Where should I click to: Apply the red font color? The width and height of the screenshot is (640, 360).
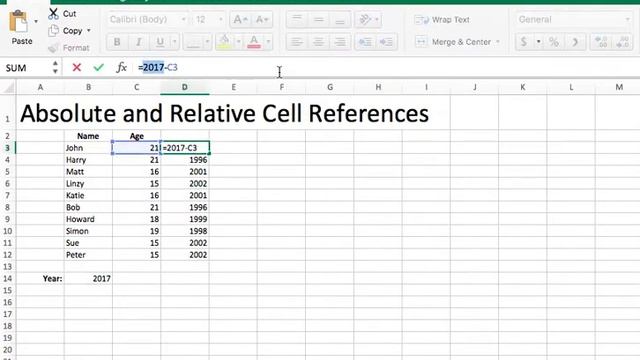254,42
